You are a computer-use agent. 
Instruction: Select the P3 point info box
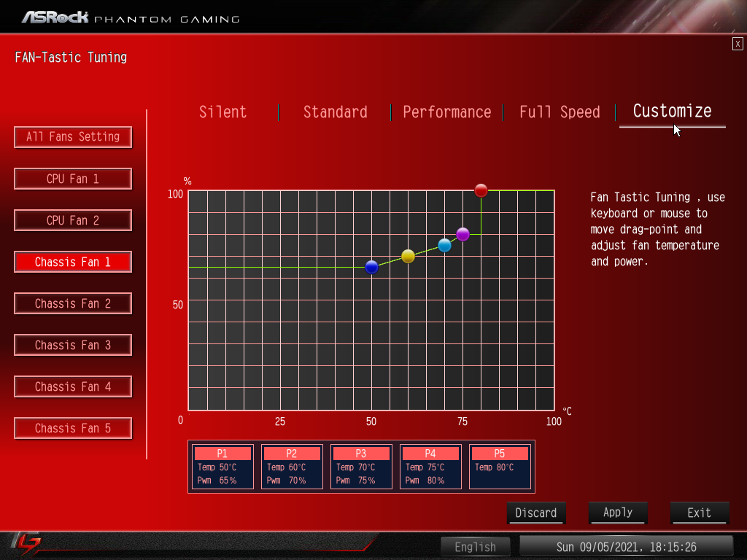point(361,467)
